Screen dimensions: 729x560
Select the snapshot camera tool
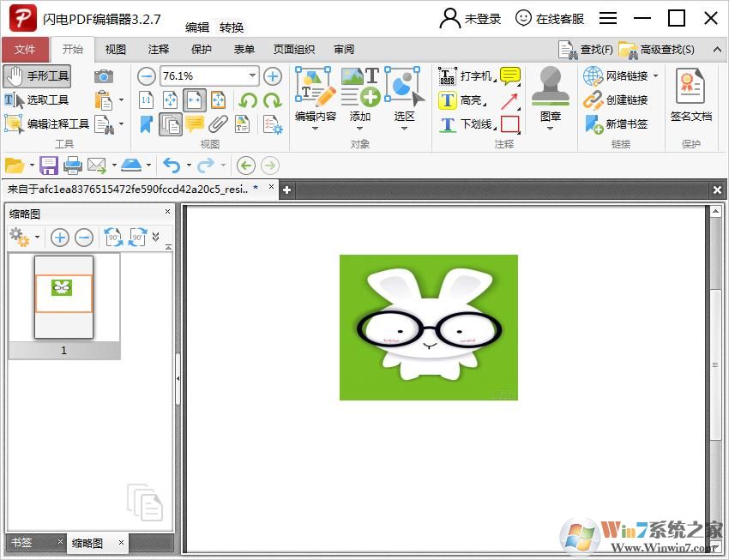(x=104, y=76)
